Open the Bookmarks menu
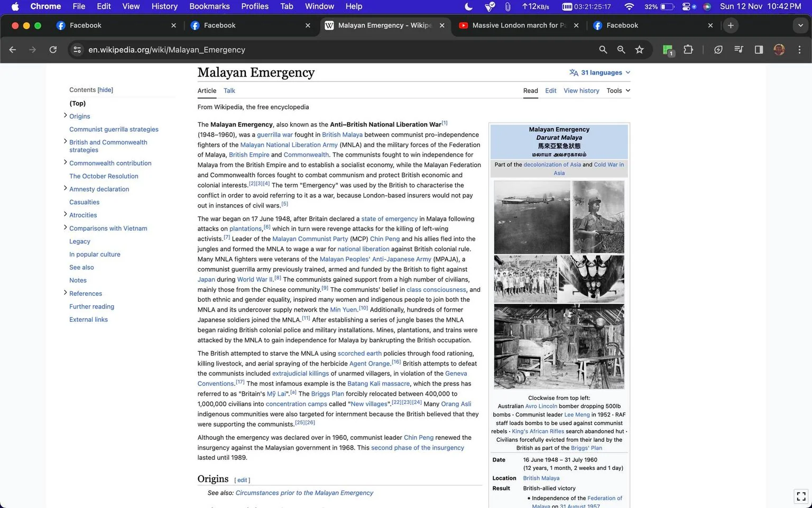812x508 pixels. coord(209,6)
